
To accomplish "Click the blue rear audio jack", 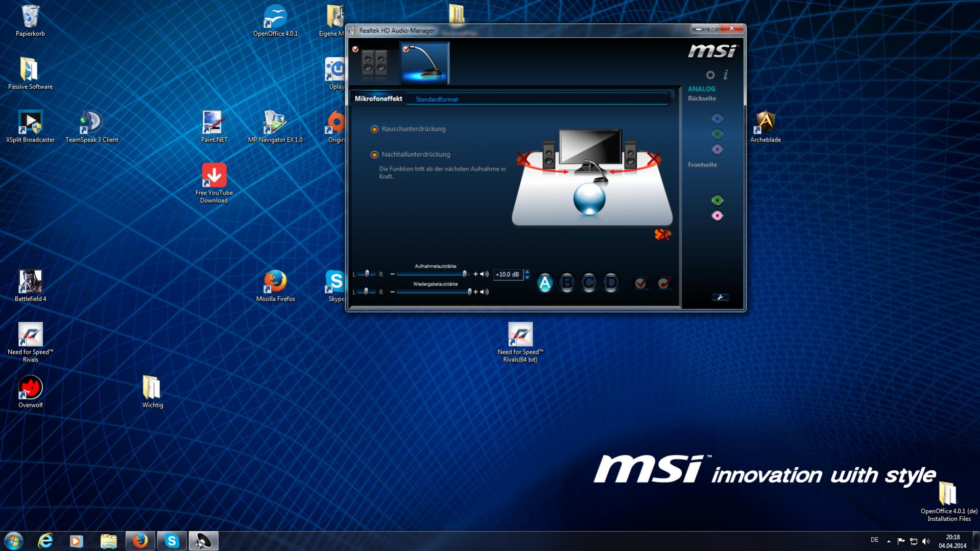I will coord(717,119).
